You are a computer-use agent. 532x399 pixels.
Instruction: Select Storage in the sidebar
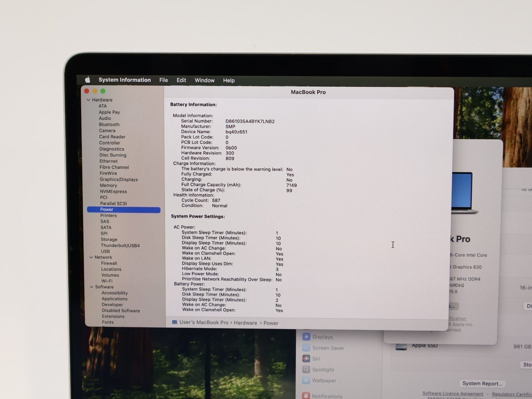point(109,239)
